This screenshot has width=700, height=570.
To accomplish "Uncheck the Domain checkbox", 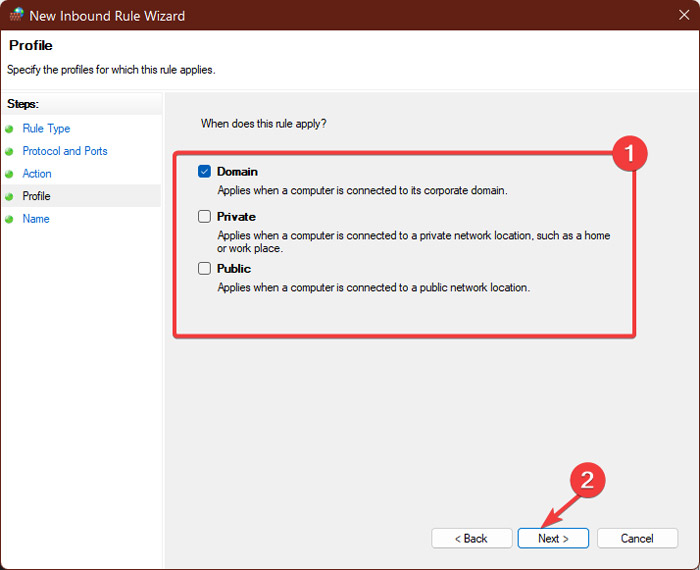I will [x=205, y=172].
